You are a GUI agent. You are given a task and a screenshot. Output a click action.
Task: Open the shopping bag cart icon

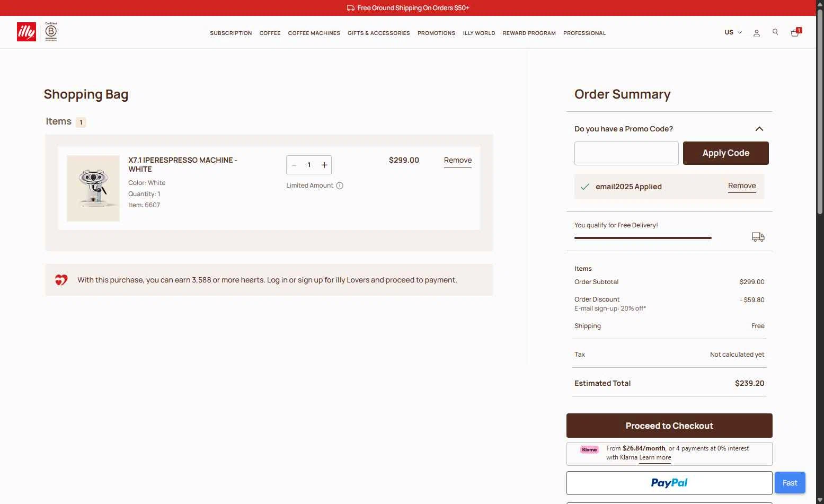(x=795, y=32)
